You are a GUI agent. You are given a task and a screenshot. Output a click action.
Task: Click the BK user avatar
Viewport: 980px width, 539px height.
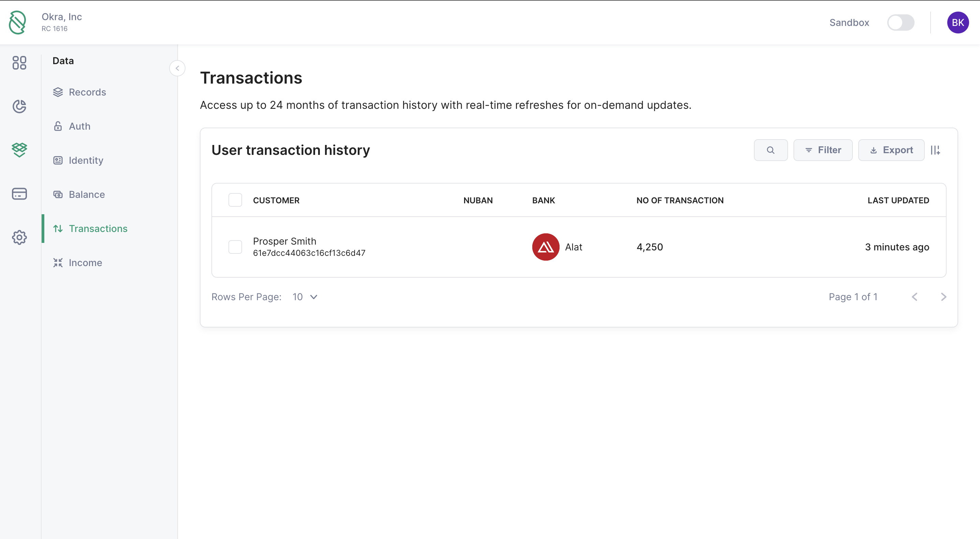tap(957, 23)
